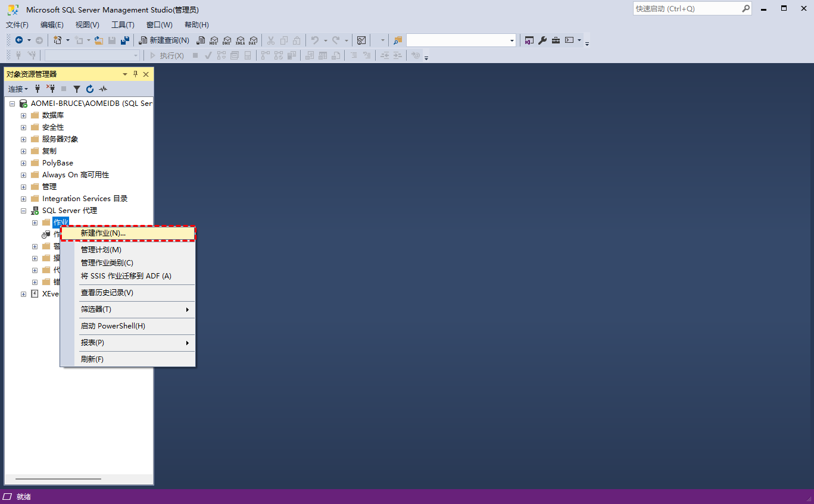Click the MDX query icon in toolbar
814x504 pixels.
click(x=214, y=40)
